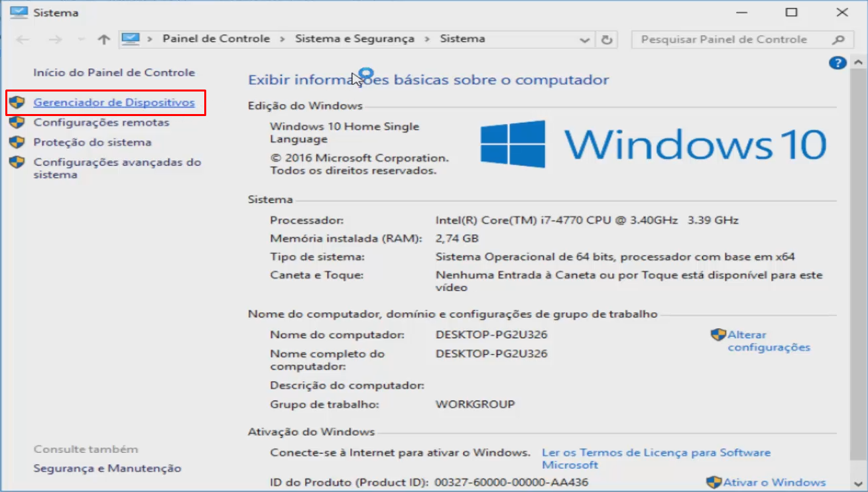Viewport: 868px width, 492px height.
Task: Click the shield icon beside Configurações remotas
Action: tap(17, 123)
